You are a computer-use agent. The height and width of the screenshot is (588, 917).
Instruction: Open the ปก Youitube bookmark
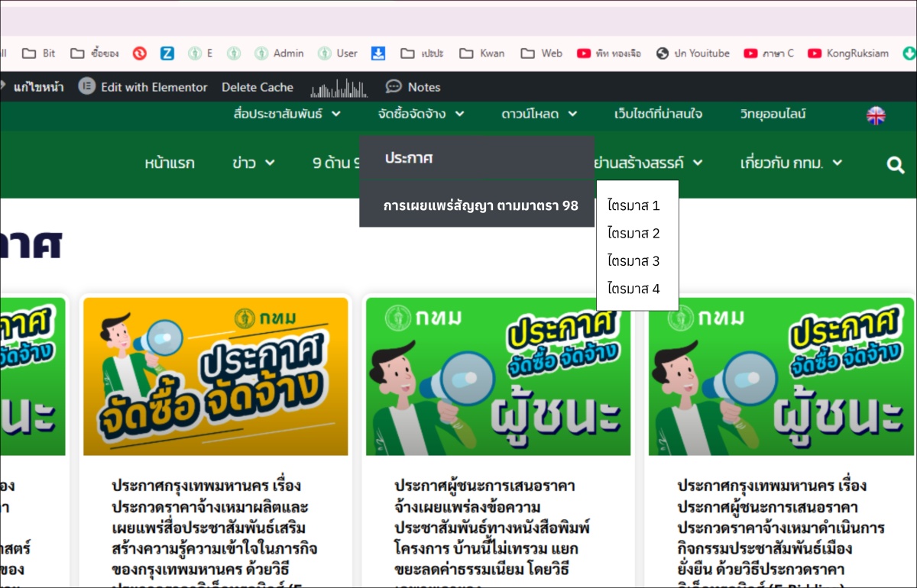click(x=692, y=53)
